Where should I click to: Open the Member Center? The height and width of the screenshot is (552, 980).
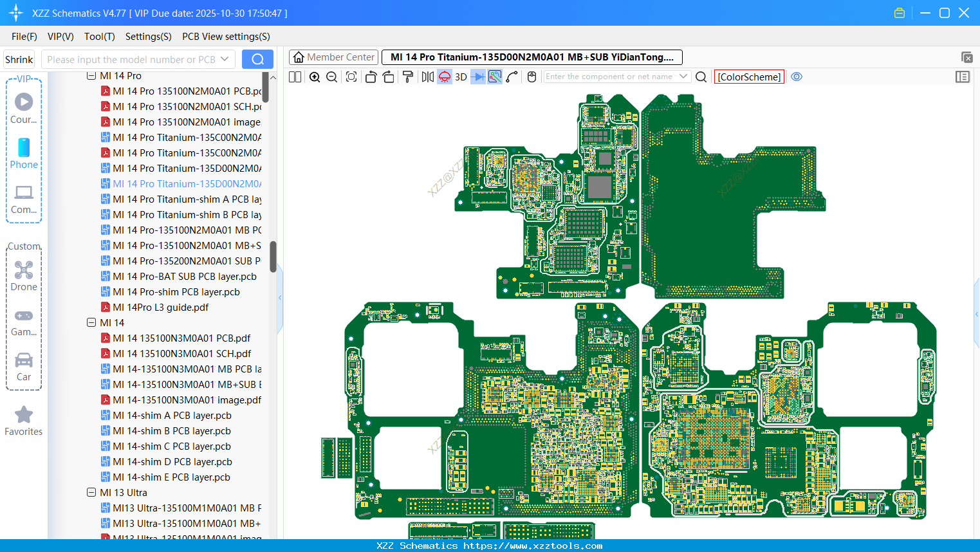coord(334,57)
